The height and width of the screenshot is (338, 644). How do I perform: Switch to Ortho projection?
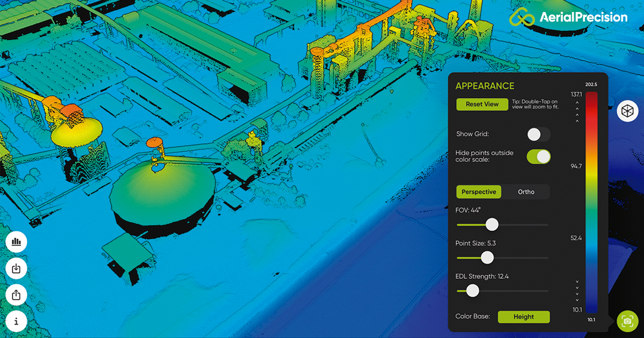coord(526,192)
